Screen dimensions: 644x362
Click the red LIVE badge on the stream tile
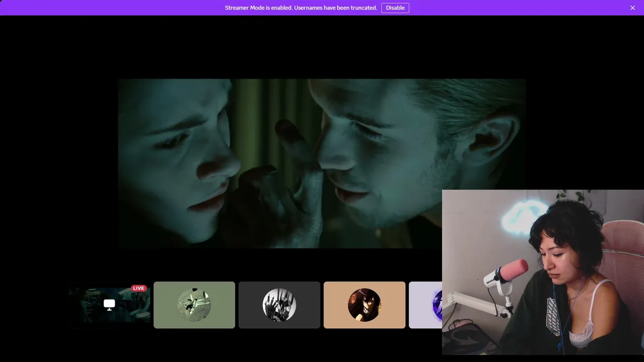[138, 288]
